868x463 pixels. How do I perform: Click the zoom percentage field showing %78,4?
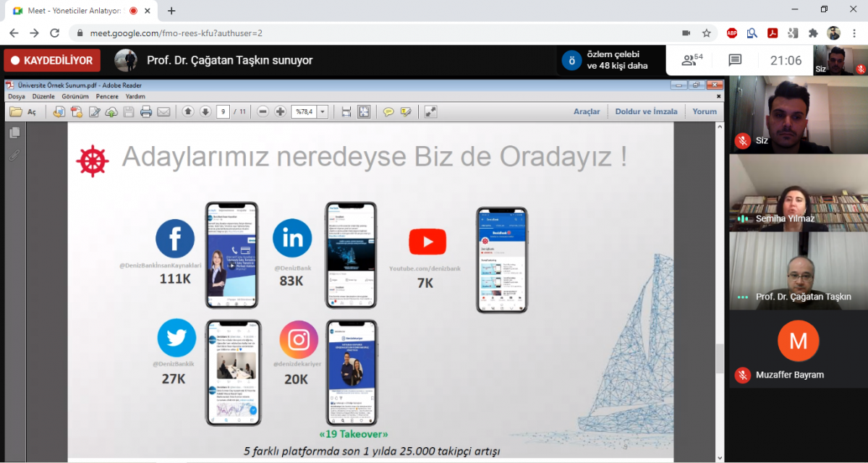[x=304, y=111]
